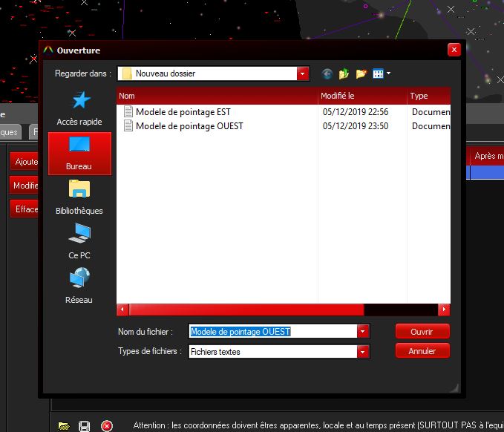
Task: Go up one folder level
Action: (x=344, y=73)
